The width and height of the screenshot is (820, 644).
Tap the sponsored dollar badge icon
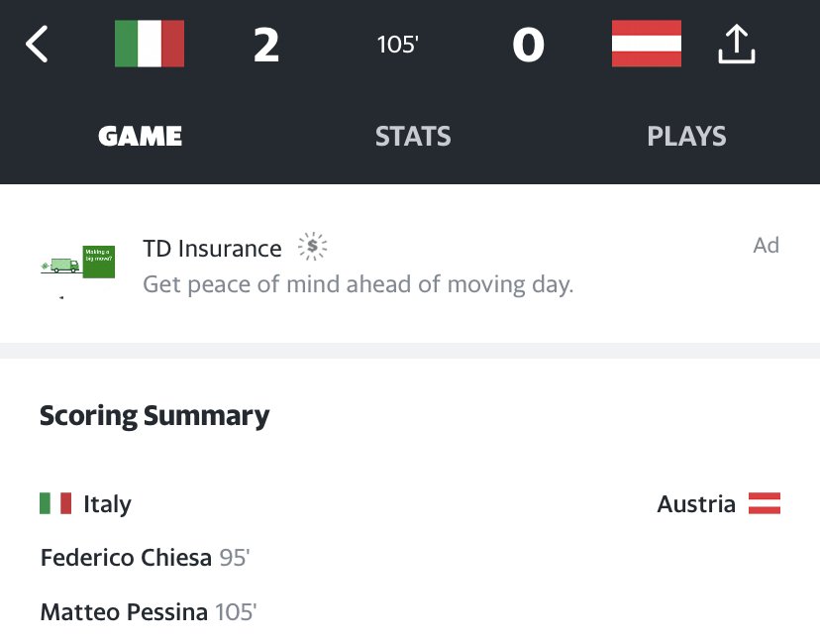[312, 246]
